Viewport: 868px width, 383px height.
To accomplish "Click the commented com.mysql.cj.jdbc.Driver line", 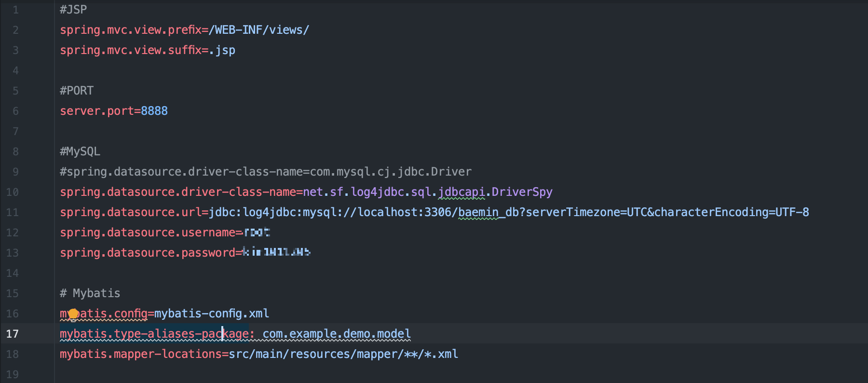I will tap(266, 172).
